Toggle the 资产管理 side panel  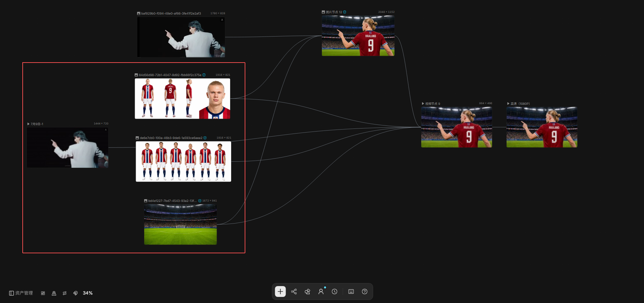[21, 293]
